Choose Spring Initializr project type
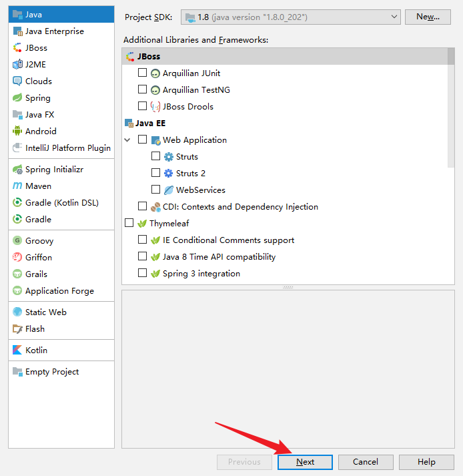This screenshot has height=476, width=463. (x=61, y=170)
